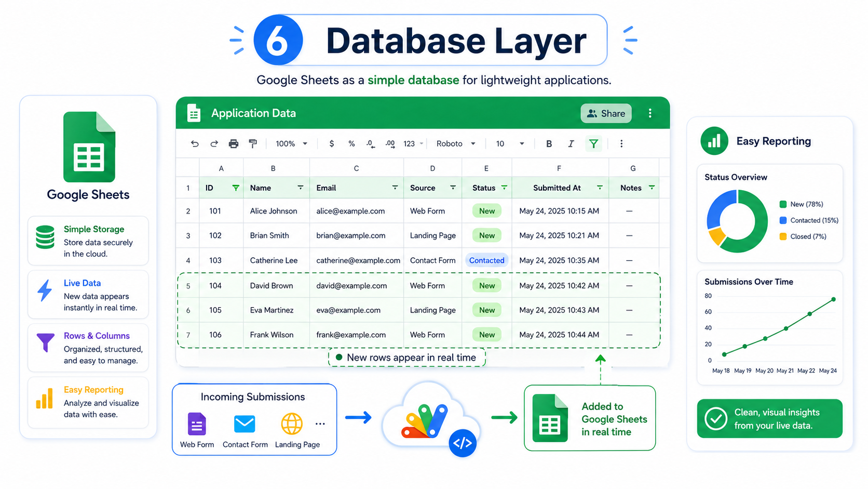Image resolution: width=868 pixels, height=489 pixels.
Task: Toggle bold formatting (B)
Action: 549,144
